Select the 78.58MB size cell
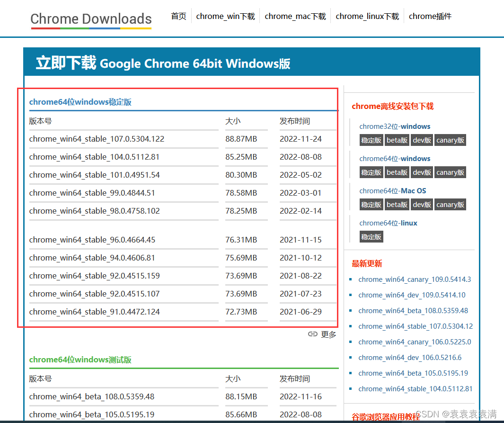 [x=241, y=193]
